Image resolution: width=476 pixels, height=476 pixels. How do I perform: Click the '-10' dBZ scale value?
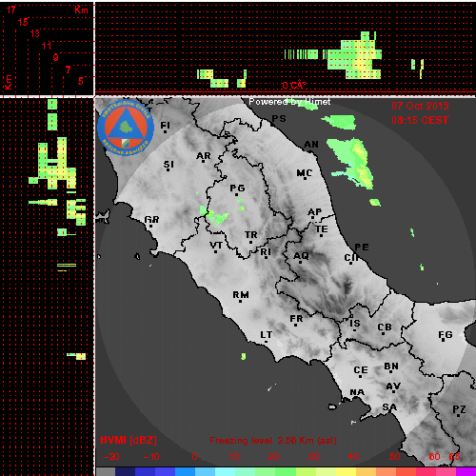pos(151,457)
